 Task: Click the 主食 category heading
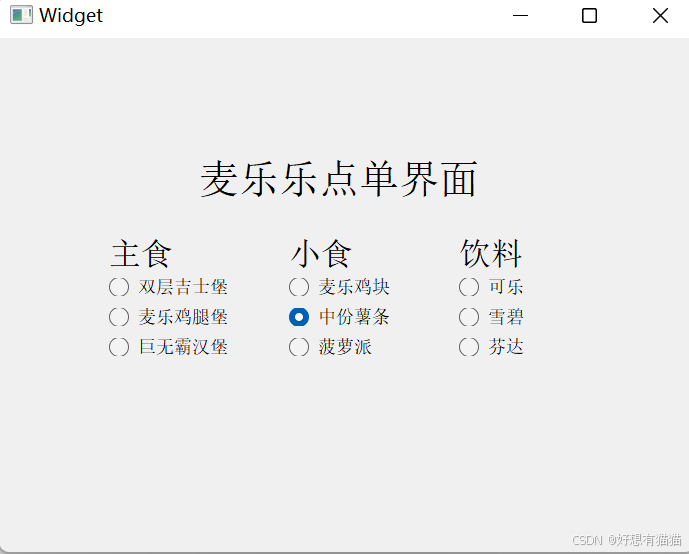point(141,253)
